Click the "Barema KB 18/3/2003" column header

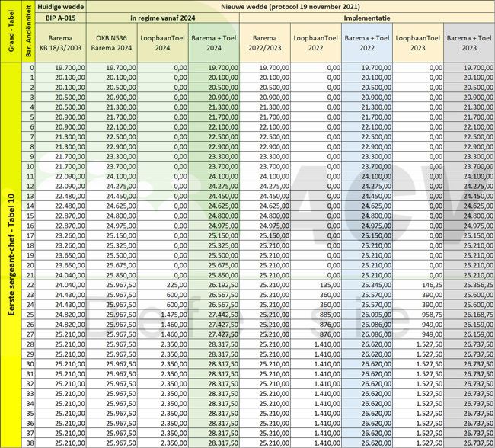(61, 43)
